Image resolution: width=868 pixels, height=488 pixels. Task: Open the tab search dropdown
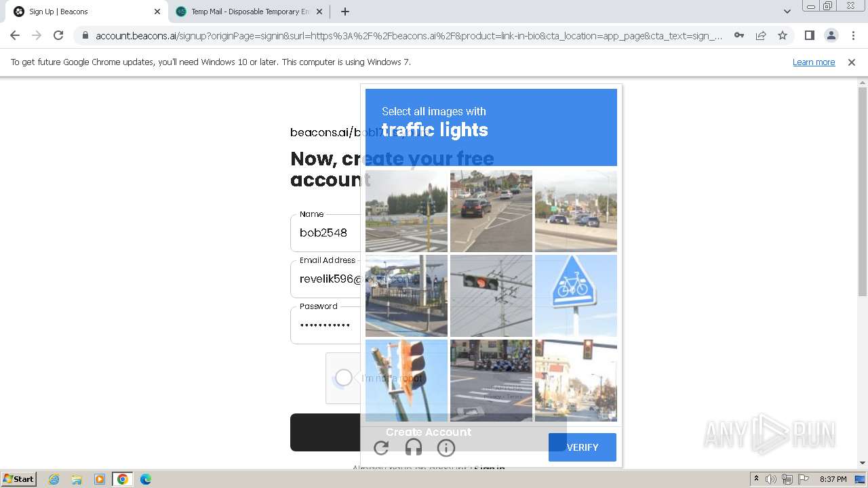click(787, 12)
